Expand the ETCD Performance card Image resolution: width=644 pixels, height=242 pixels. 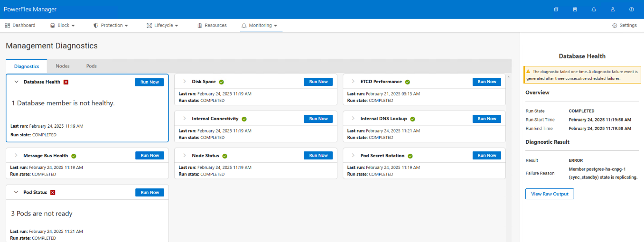click(x=353, y=82)
